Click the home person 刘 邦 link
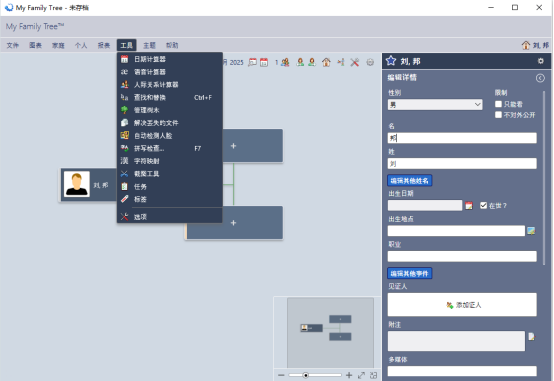 [x=535, y=45]
